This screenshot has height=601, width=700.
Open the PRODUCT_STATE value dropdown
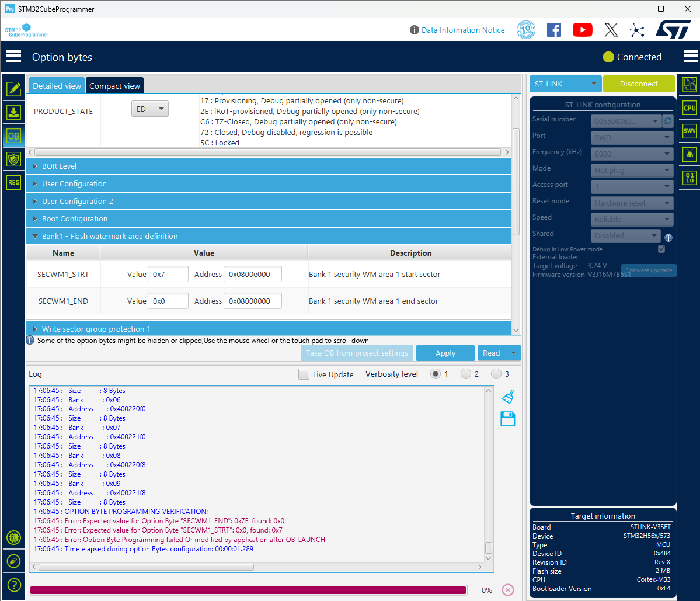[x=149, y=108]
